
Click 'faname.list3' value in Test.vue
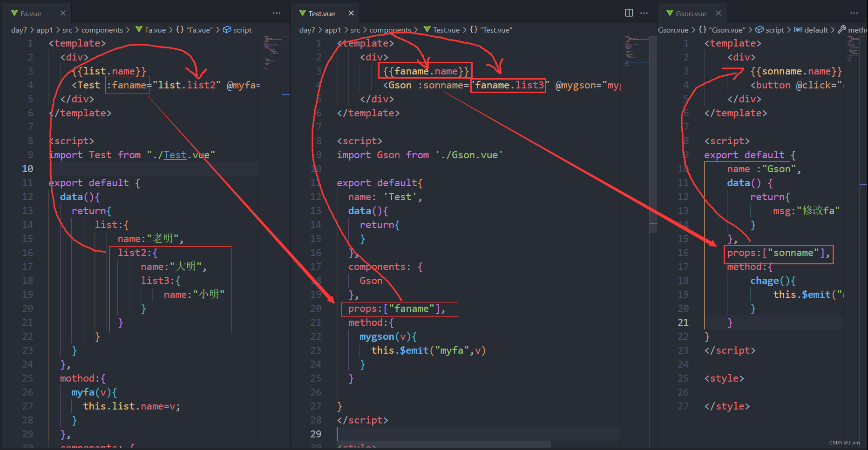(510, 85)
